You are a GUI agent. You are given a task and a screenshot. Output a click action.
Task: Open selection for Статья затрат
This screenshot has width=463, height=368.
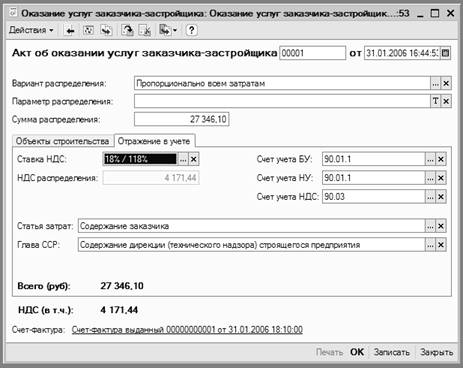[x=430, y=226]
